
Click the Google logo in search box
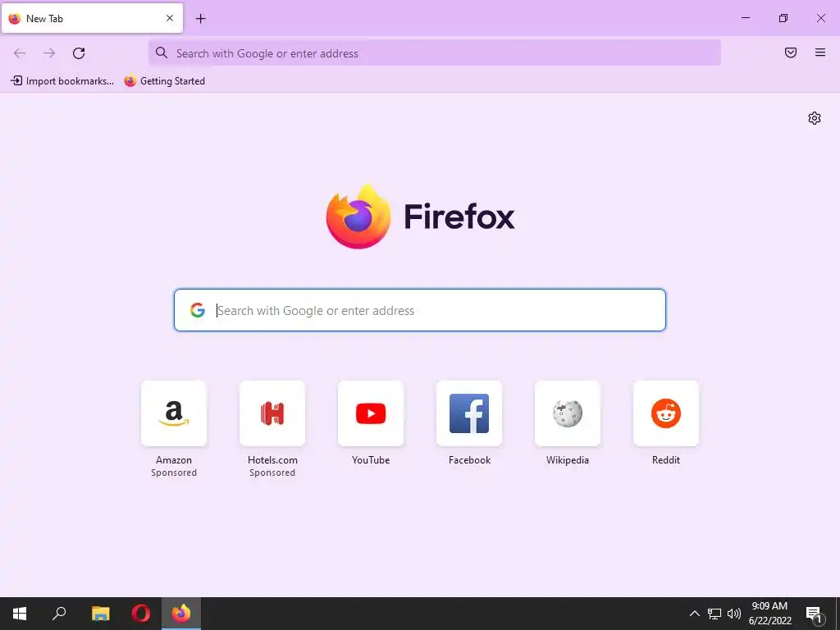pyautogui.click(x=198, y=310)
